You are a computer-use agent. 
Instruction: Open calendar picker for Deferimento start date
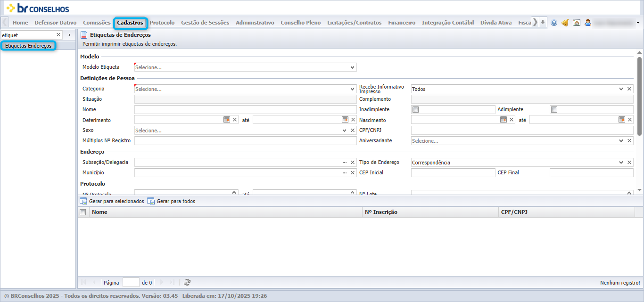226,120
